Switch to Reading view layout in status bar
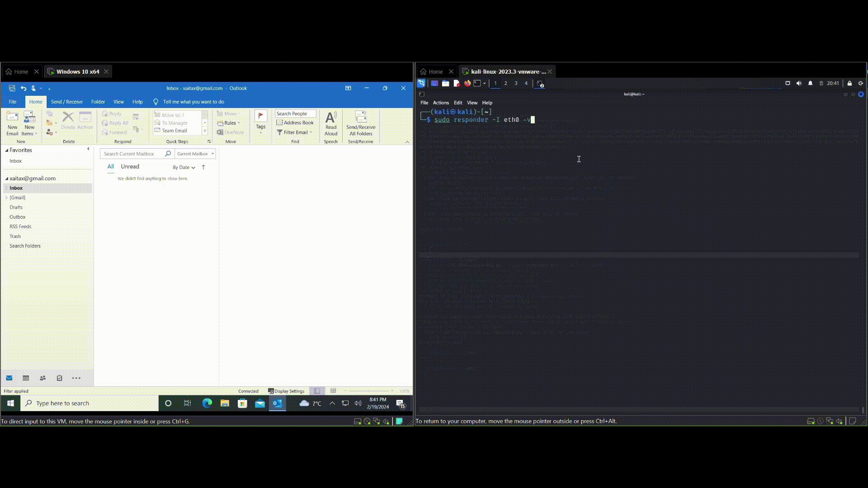The image size is (868, 488). pyautogui.click(x=333, y=391)
